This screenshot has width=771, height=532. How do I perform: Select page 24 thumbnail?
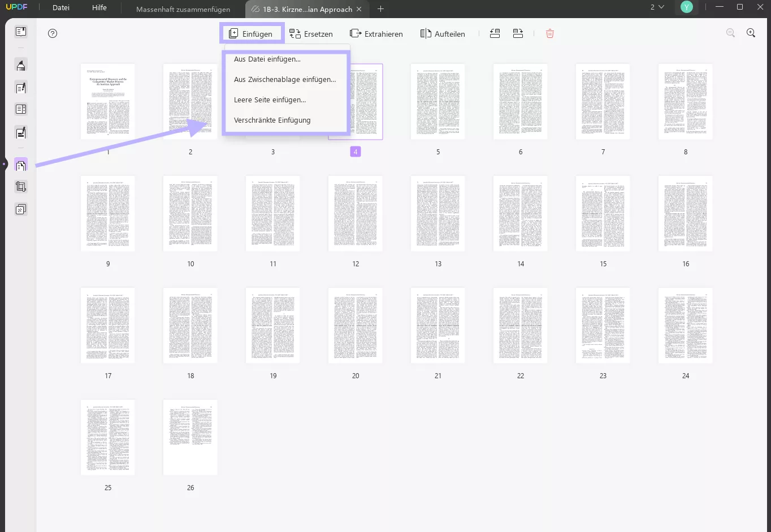click(686, 326)
